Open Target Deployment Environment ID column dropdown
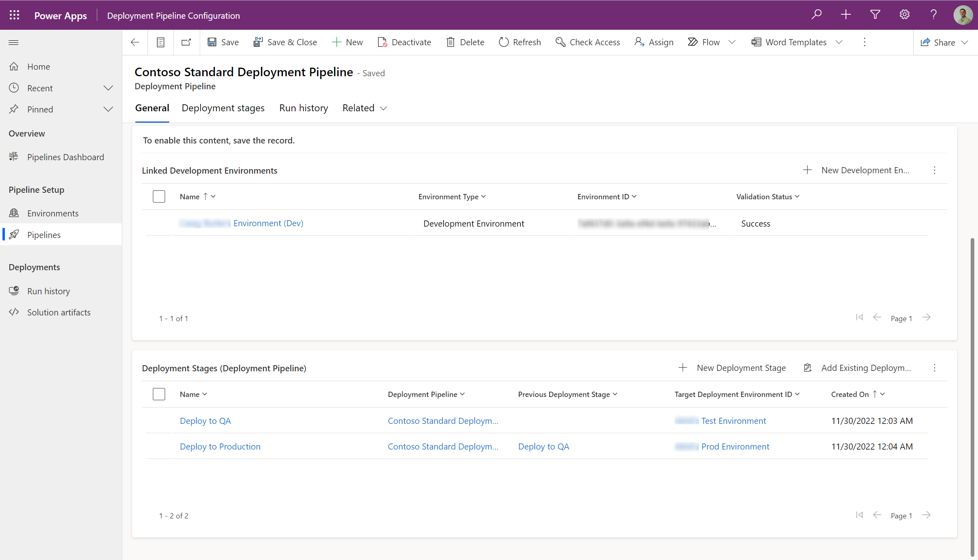Viewport: 978px width, 560px height. tap(737, 394)
